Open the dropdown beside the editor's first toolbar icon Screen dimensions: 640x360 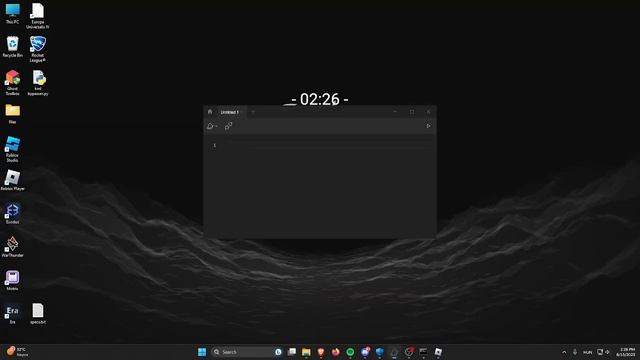[216, 127]
